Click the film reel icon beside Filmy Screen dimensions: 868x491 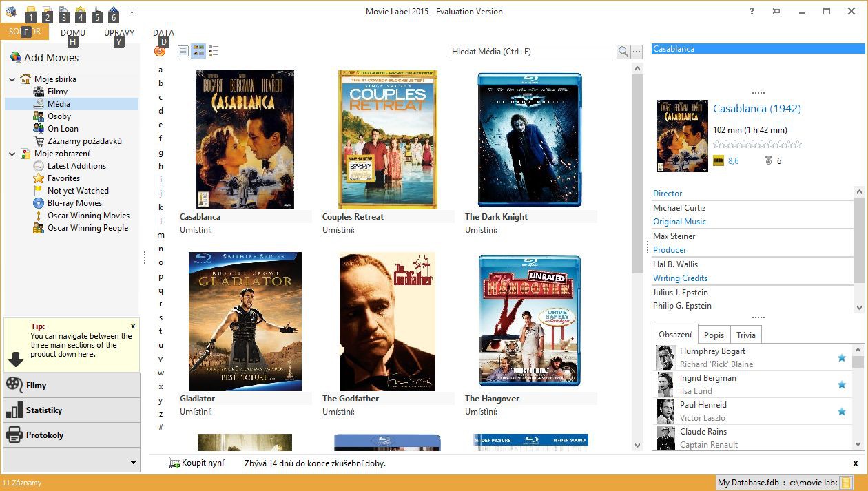[x=14, y=385]
